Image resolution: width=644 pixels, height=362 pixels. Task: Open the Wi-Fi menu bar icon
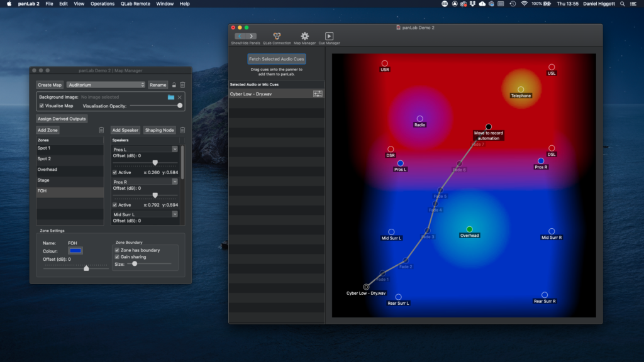point(524,4)
